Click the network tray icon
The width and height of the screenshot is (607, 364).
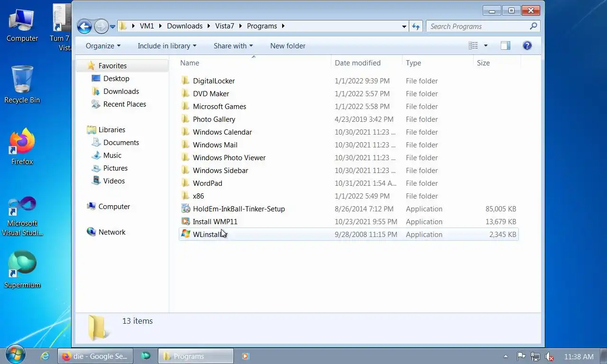[x=535, y=356]
